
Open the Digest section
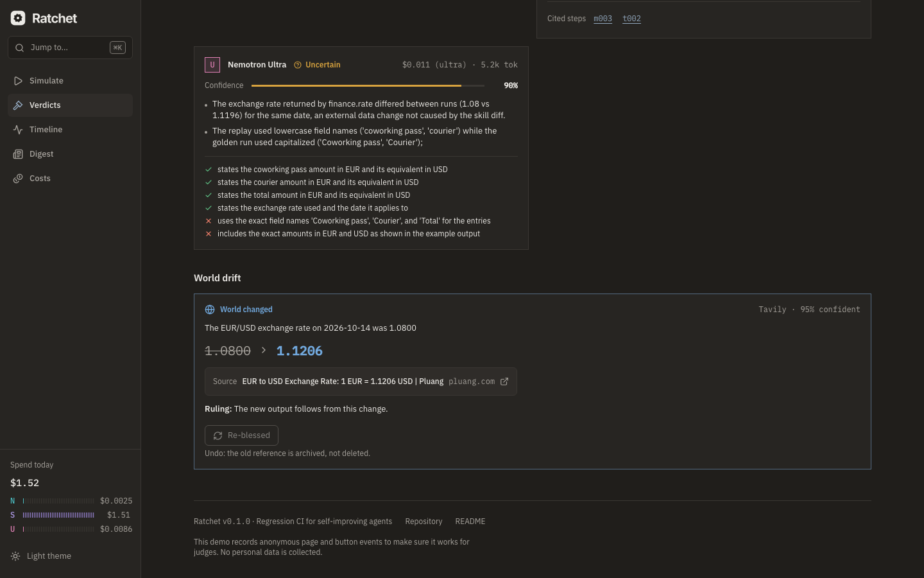pos(70,154)
